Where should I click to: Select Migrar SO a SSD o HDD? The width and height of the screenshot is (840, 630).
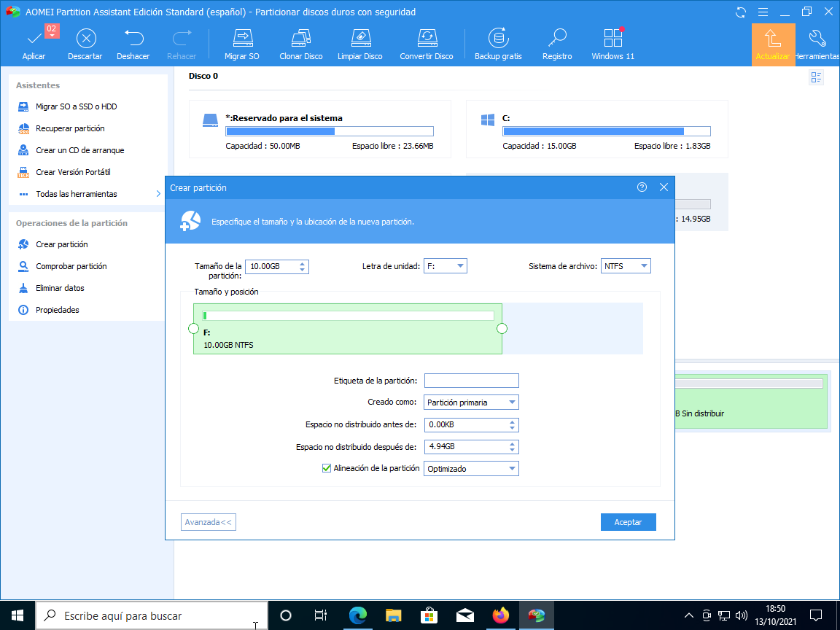click(76, 106)
